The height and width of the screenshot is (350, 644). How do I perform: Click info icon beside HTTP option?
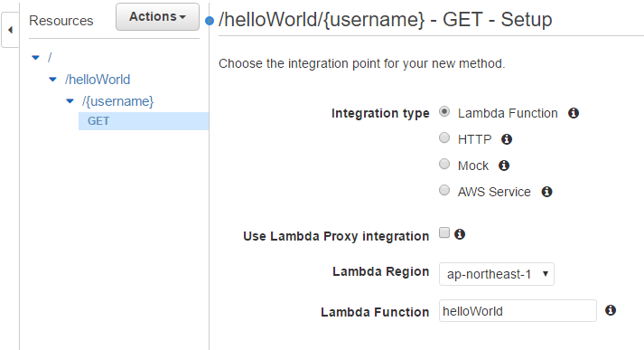tap(507, 139)
